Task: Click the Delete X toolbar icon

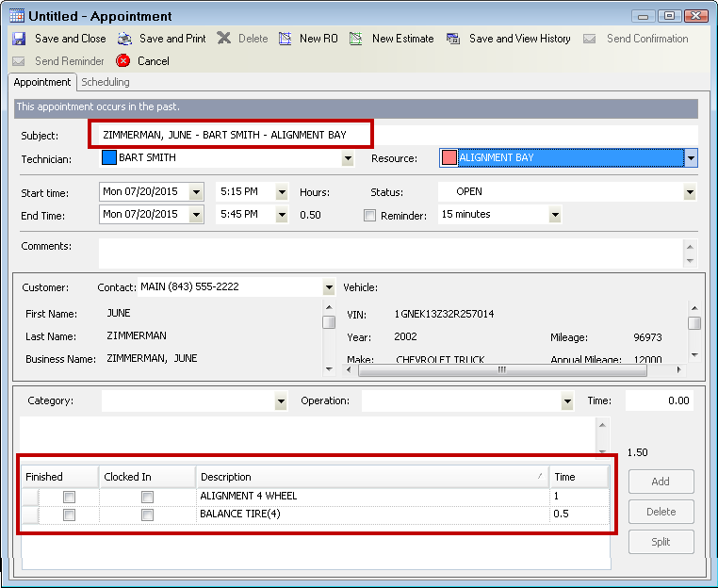Action: [223, 39]
